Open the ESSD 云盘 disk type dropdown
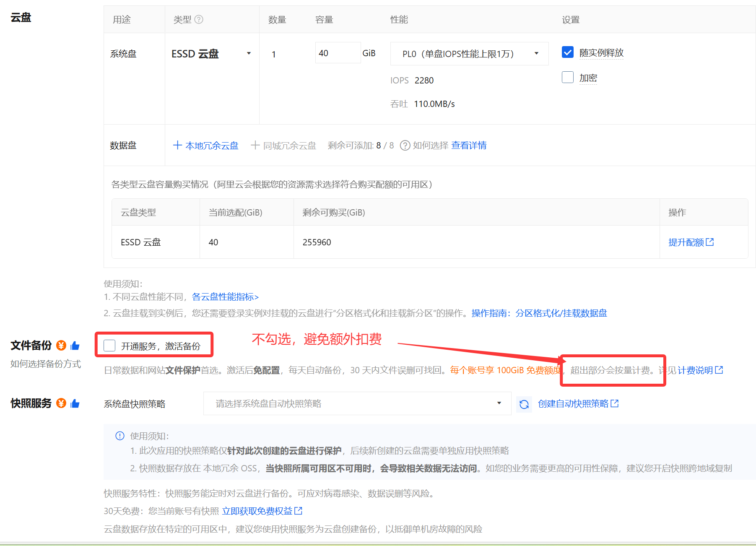This screenshot has height=546, width=756. tap(211, 54)
